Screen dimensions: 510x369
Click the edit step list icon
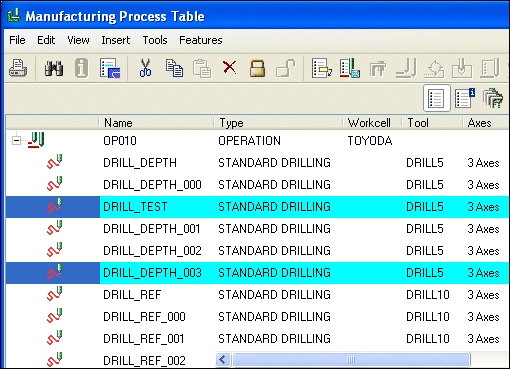[x=321, y=68]
